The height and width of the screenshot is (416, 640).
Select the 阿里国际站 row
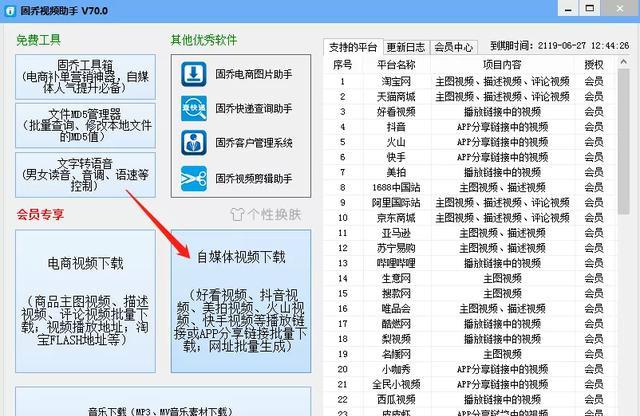click(x=469, y=202)
